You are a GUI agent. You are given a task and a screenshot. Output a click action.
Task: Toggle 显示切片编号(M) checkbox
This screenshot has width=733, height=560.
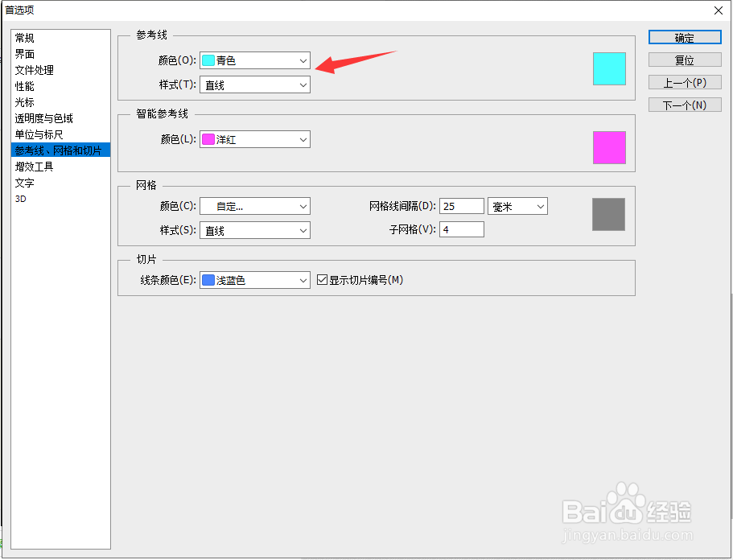pos(322,280)
